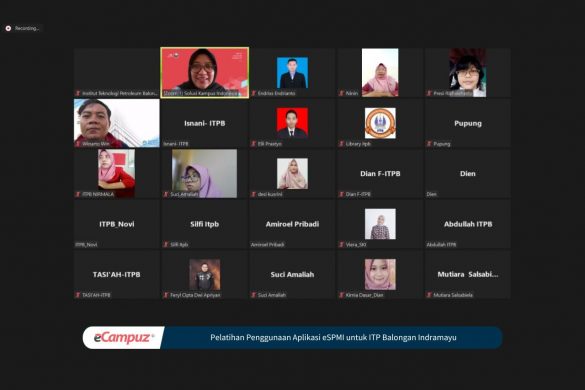The height and width of the screenshot is (390, 585).
Task: Select the Kimia Dasar_Dian profile photo tile
Action: [x=380, y=274]
